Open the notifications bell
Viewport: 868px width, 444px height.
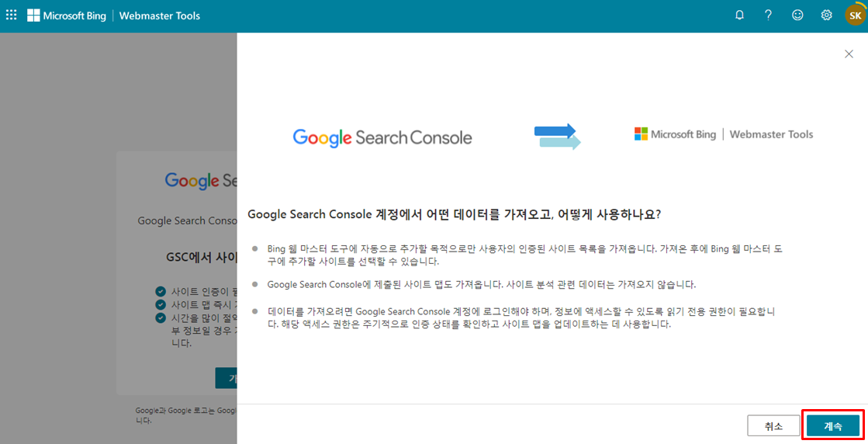[739, 15]
